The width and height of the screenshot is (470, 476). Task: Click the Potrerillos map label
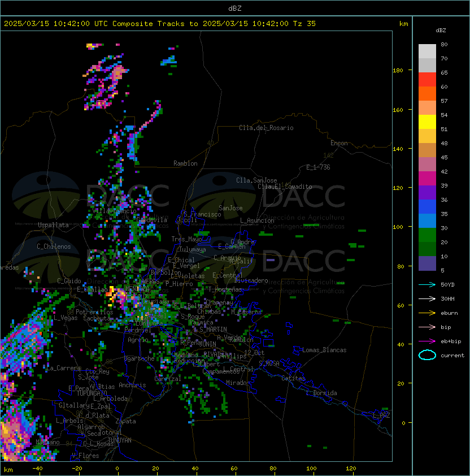[x=94, y=312]
